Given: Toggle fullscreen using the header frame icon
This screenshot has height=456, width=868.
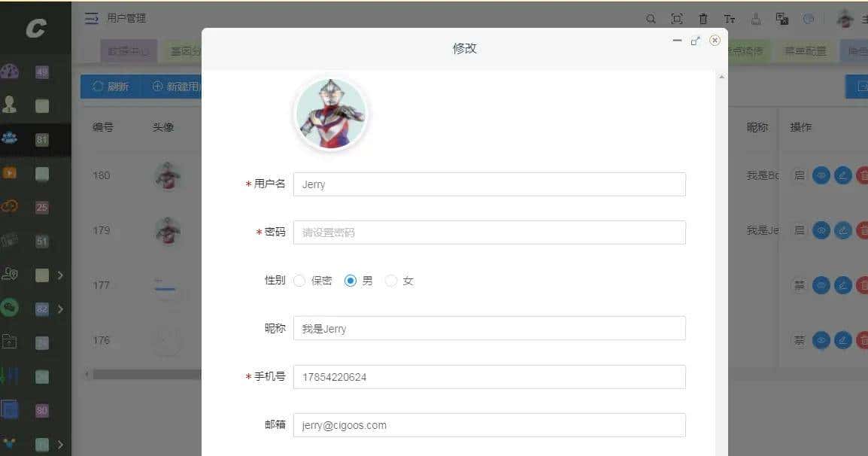Looking at the screenshot, I should coord(676,19).
